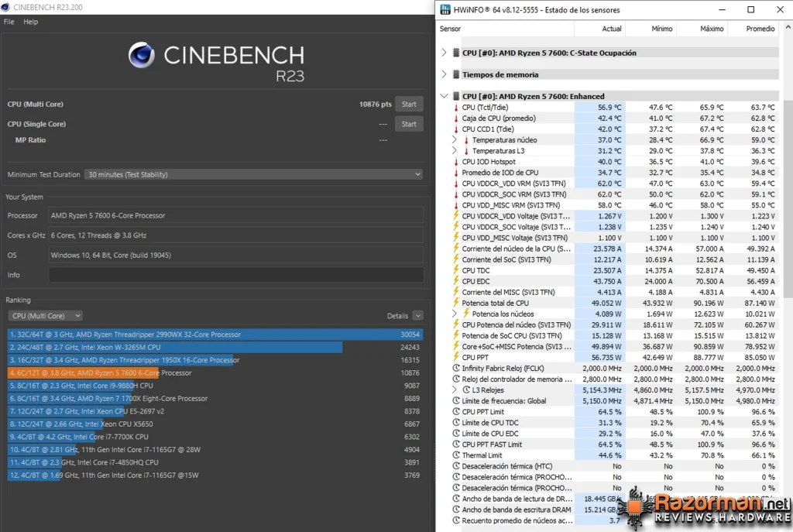The image size is (793, 532).
Task: Click the Info input field in Cinebench
Action: click(236, 275)
